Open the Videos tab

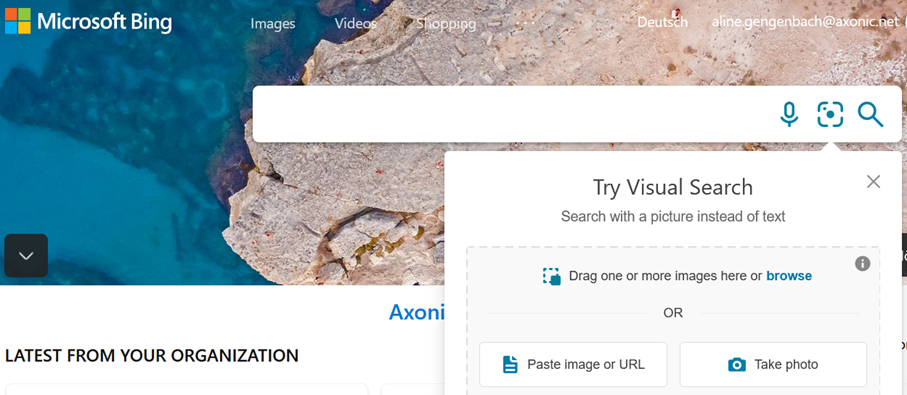(x=355, y=23)
